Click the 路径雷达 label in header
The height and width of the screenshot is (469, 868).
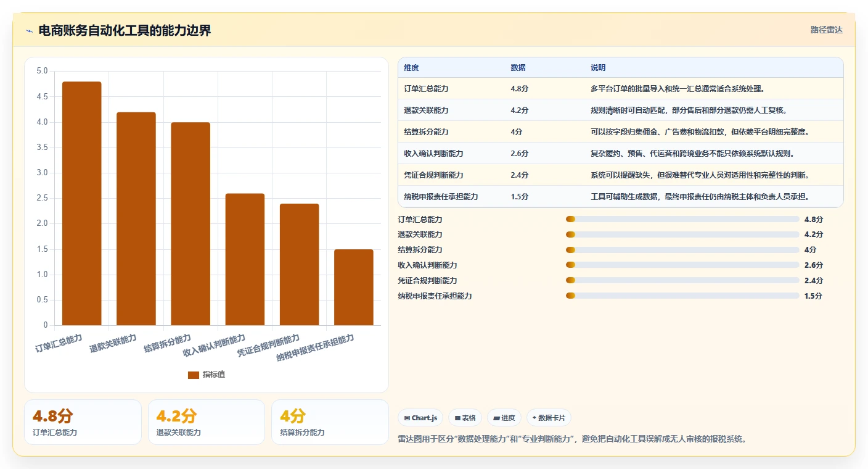coord(826,30)
